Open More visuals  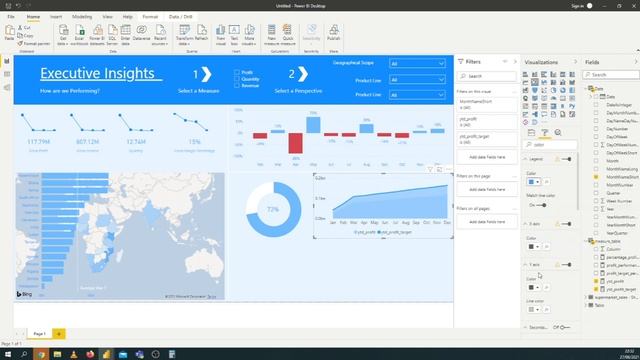tap(249, 34)
